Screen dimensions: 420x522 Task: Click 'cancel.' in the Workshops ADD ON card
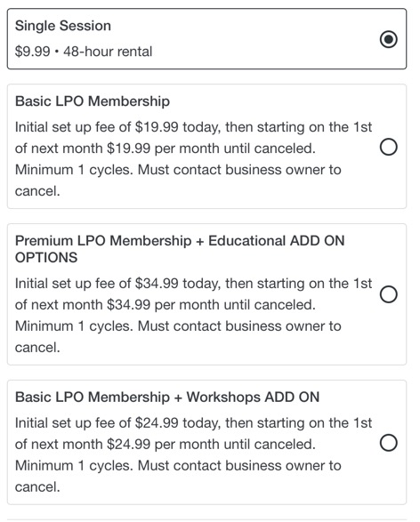tap(37, 487)
